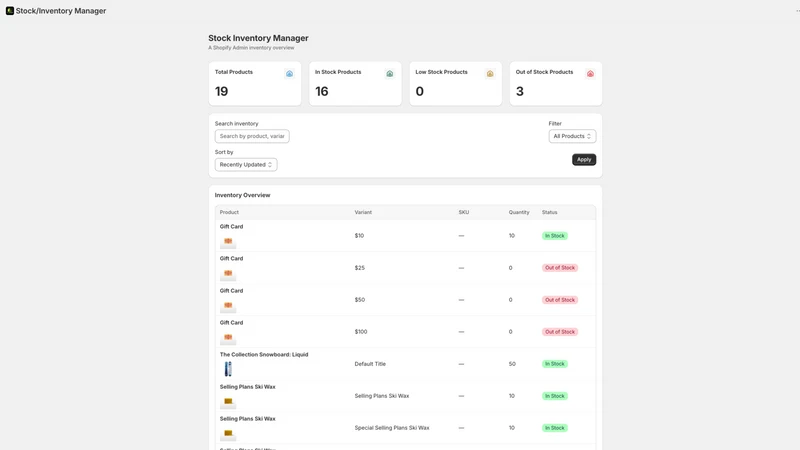This screenshot has width=800, height=450.
Task: Click In Stock badge for Selling Plans Ski Wax variant
Action: (555, 396)
